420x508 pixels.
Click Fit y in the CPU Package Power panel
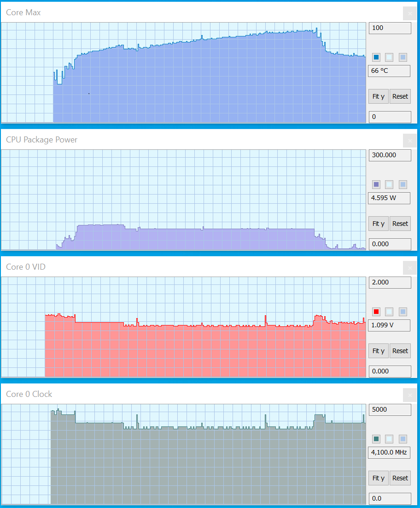(x=379, y=224)
